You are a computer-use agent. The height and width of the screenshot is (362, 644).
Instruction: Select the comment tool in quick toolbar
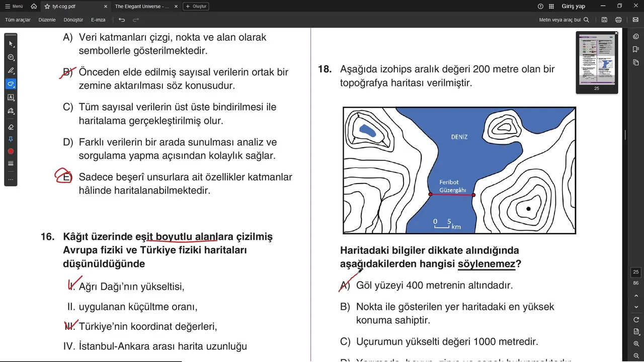pyautogui.click(x=11, y=57)
